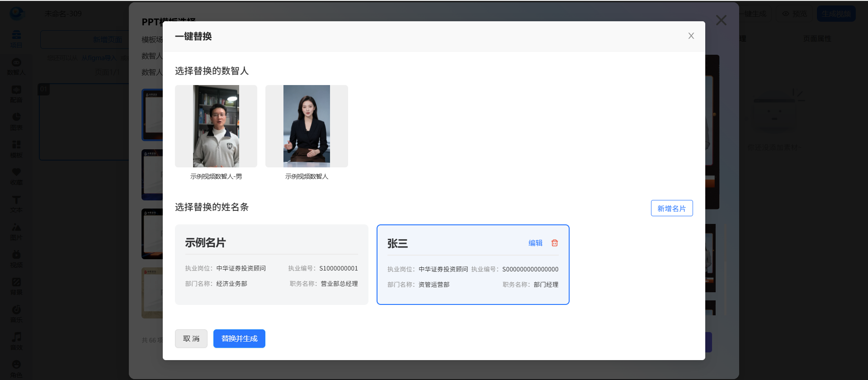This screenshot has width=868, height=380.
Task: Open the 图表 chart sidebar icon
Action: (x=16, y=121)
